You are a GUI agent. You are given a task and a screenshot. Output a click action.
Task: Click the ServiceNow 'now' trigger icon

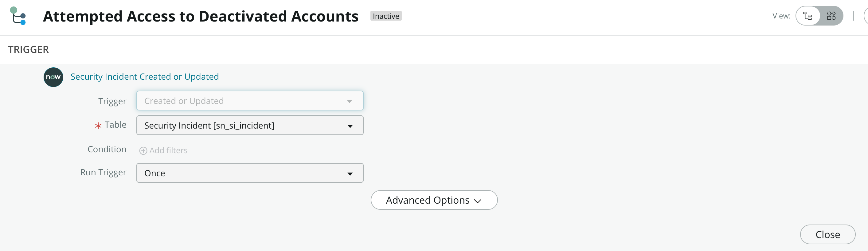click(53, 77)
